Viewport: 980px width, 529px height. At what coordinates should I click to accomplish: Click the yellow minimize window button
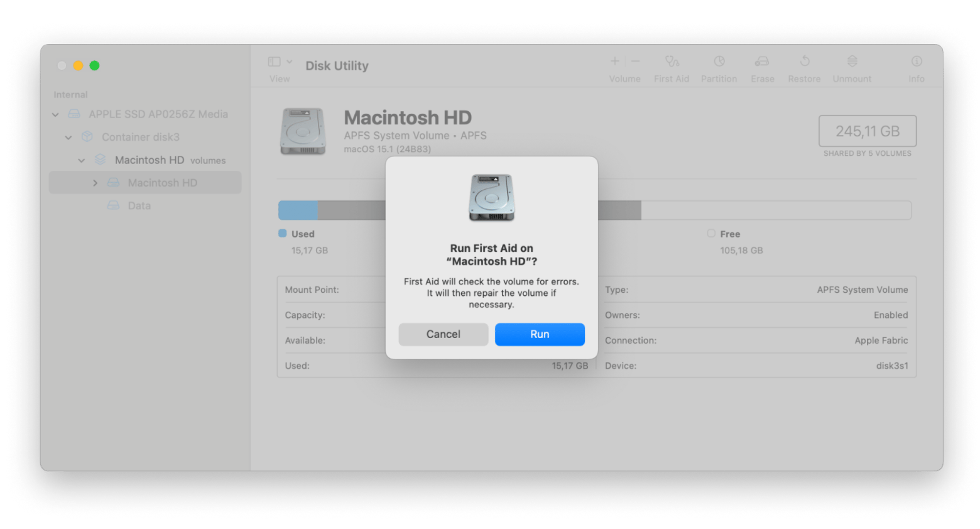click(x=78, y=65)
